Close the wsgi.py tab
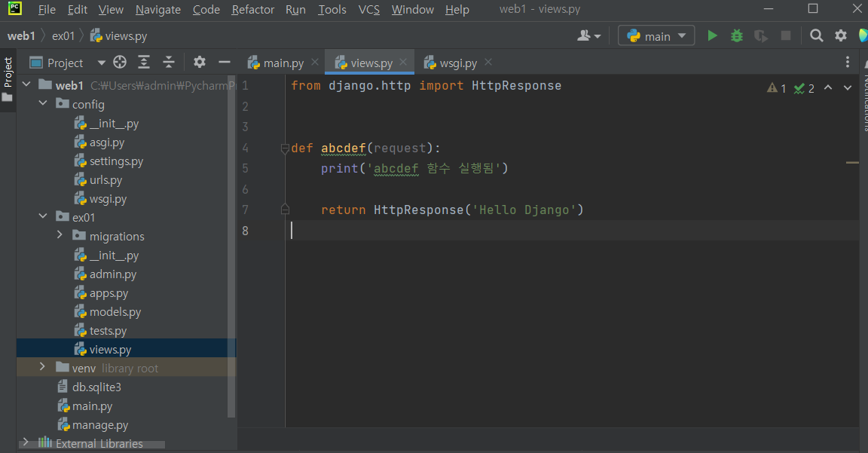The width and height of the screenshot is (868, 453). pyautogui.click(x=487, y=62)
